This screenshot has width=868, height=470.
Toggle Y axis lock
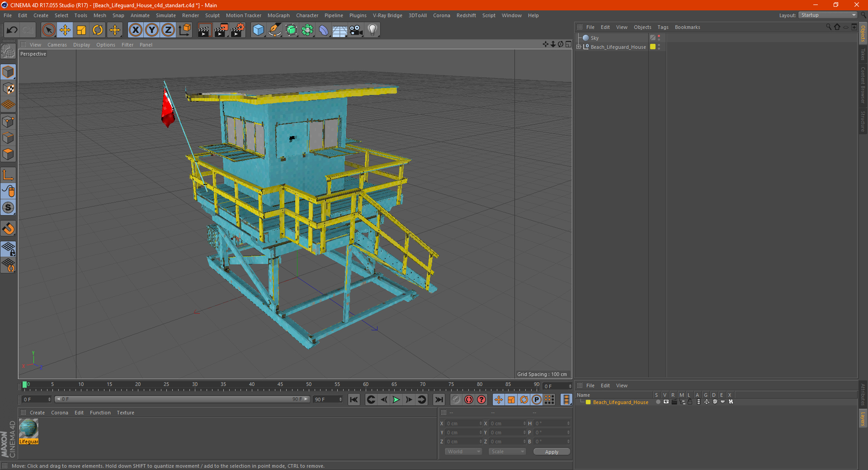pos(152,30)
